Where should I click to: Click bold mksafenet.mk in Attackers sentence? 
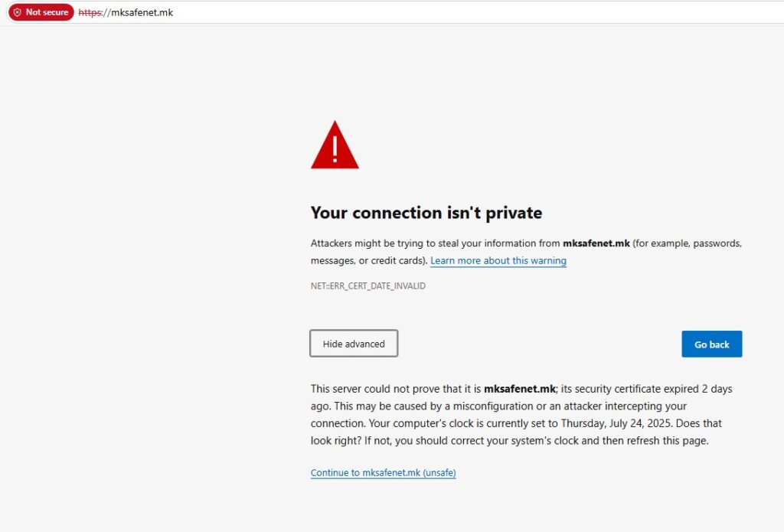(x=596, y=243)
